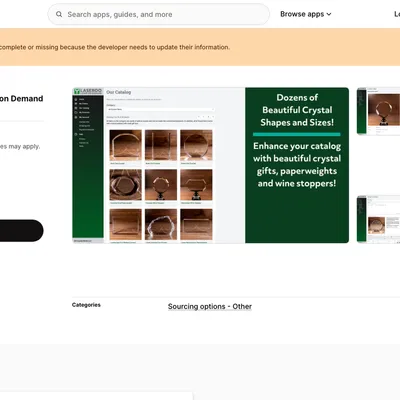400x400 pixels.
Task: Open the Category dropdown in catalog screenshot
Action: pos(161,109)
